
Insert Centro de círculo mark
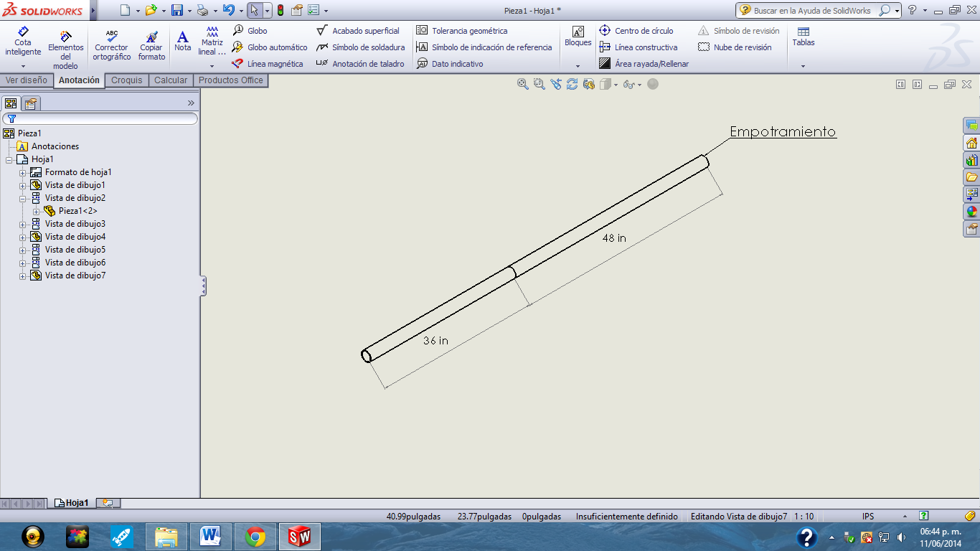[x=636, y=31]
